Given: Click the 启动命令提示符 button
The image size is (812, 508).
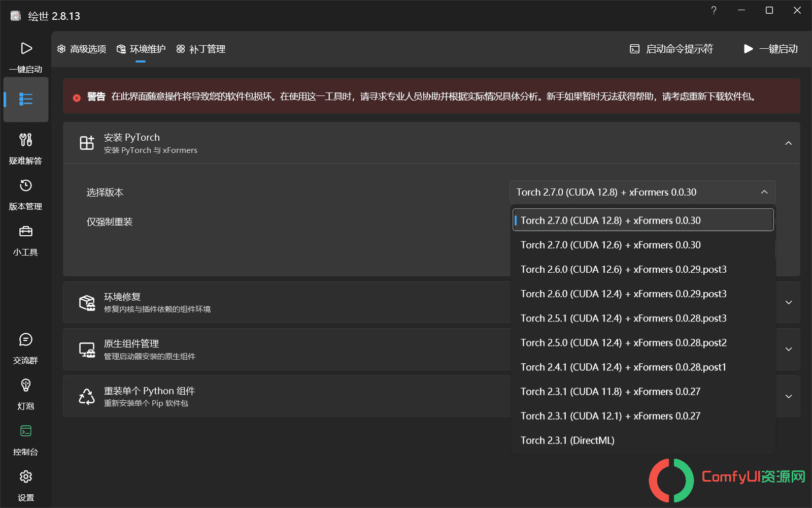Looking at the screenshot, I should coord(671,49).
